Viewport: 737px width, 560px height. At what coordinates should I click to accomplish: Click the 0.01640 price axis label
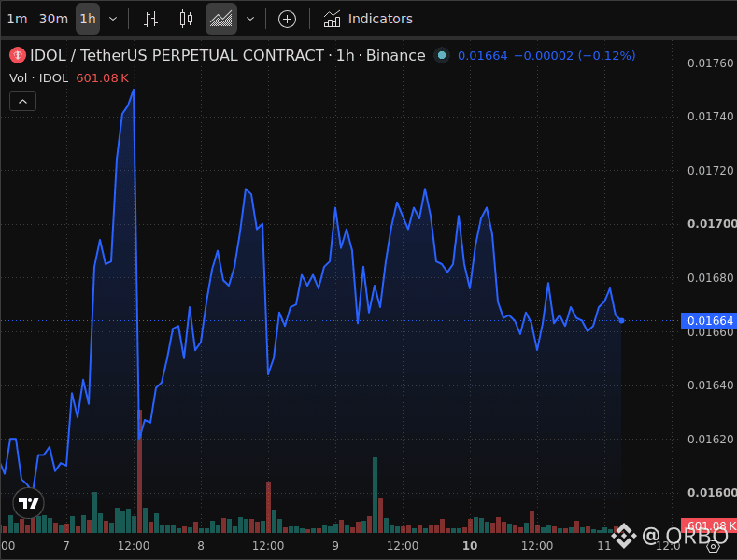(710, 385)
